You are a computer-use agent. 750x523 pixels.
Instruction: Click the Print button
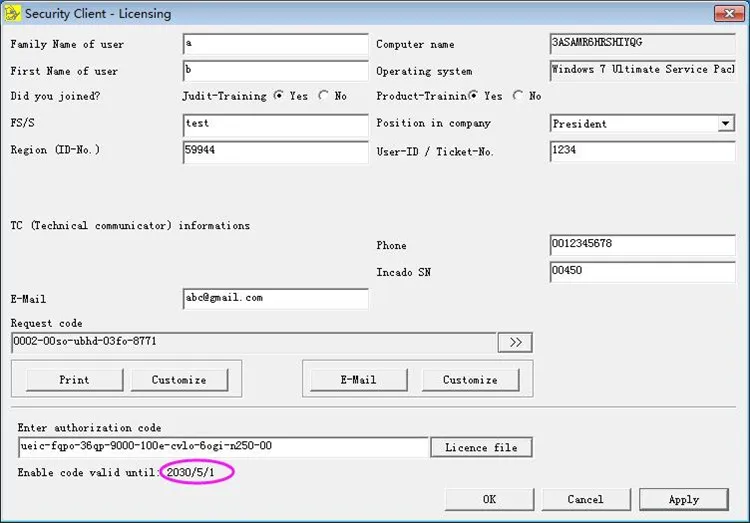pos(75,380)
